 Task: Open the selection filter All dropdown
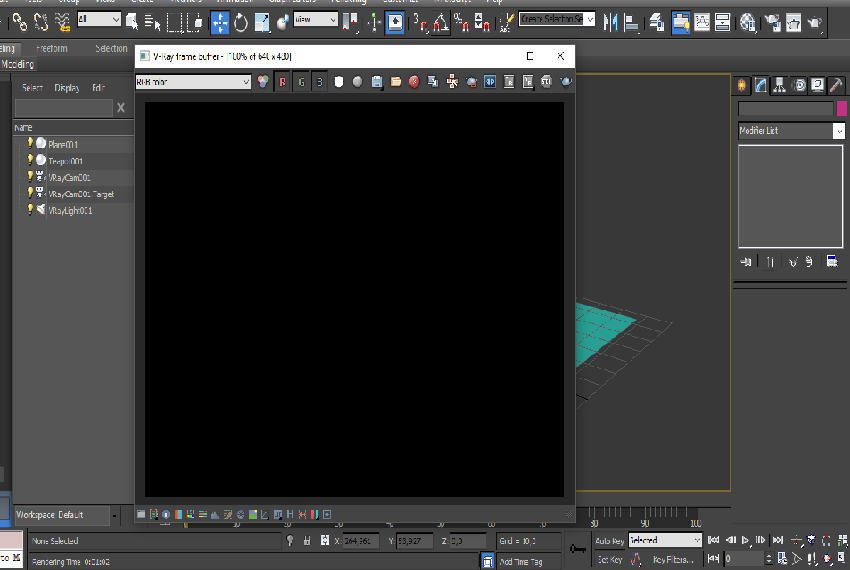point(99,20)
